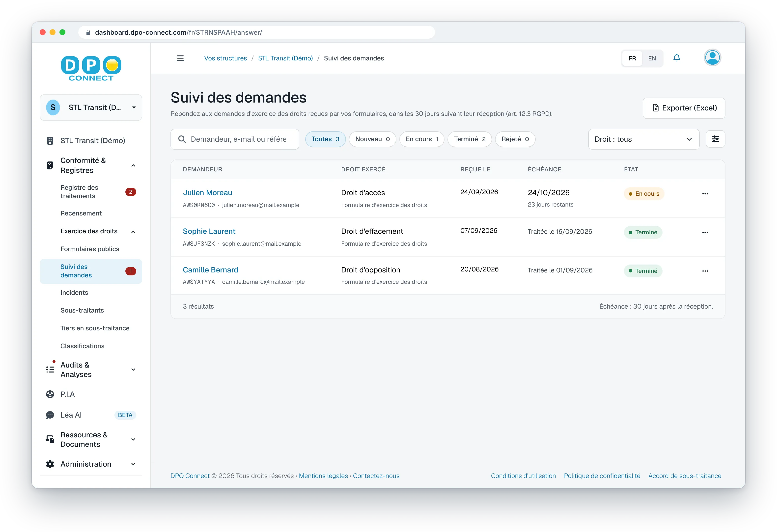Go to Vos structures breadcrumb
This screenshot has width=777, height=532.
pyautogui.click(x=225, y=58)
